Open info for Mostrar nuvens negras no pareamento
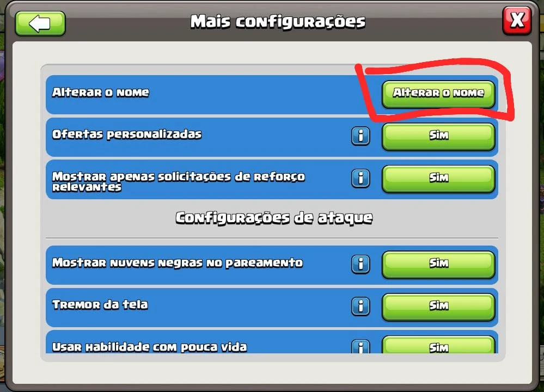 pos(360,264)
